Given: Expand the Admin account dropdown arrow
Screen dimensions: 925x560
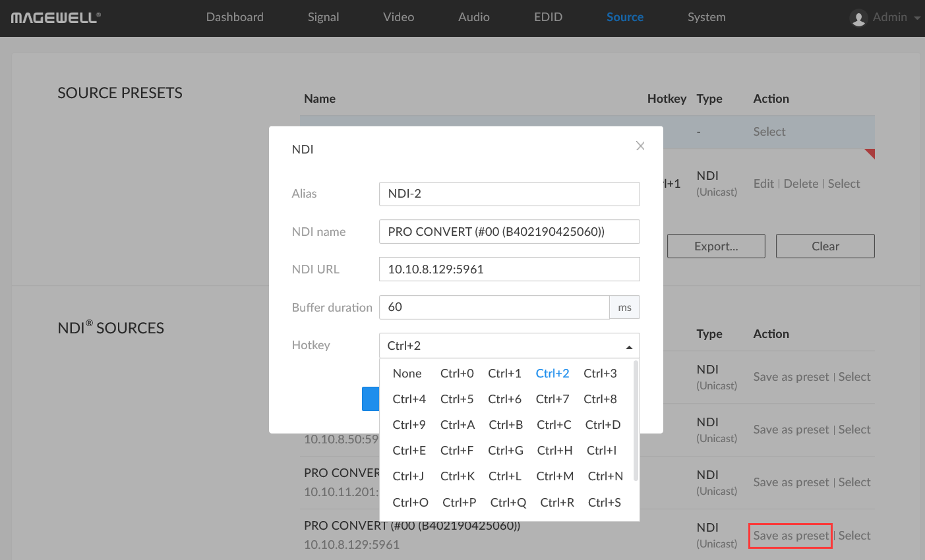Looking at the screenshot, I should (916, 18).
